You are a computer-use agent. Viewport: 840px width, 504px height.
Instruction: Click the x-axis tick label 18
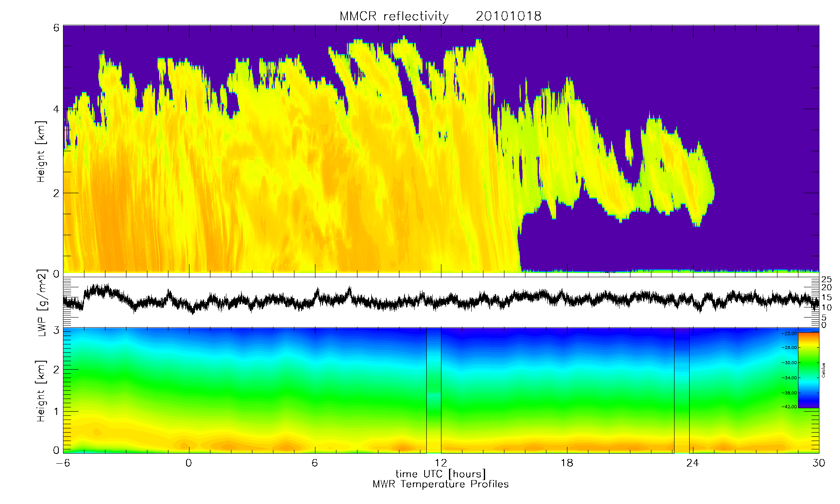[x=567, y=463]
